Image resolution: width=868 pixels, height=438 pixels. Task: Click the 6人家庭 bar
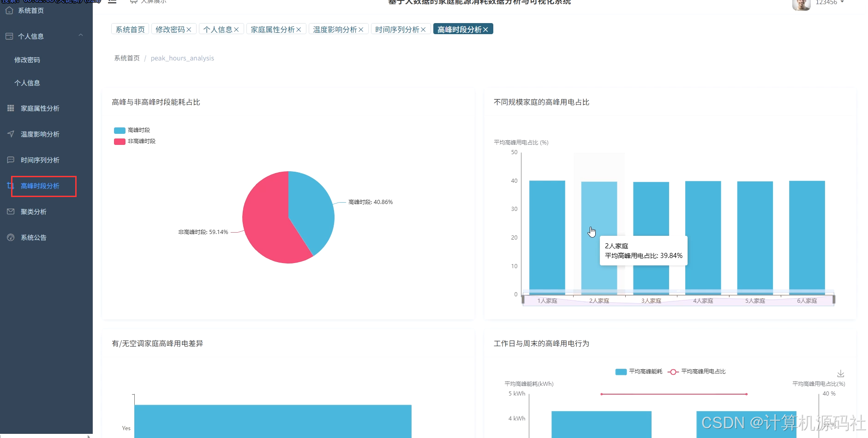pos(807,238)
